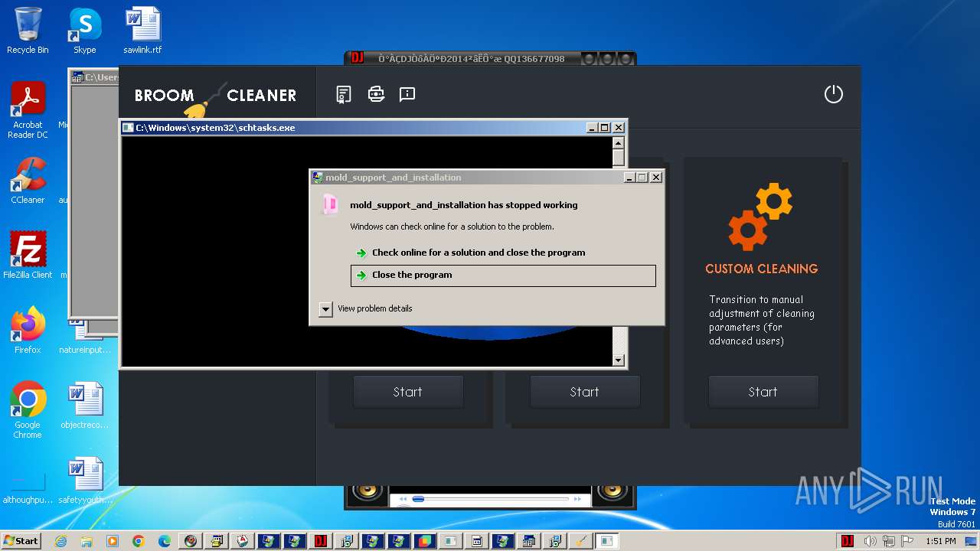Open Windows Media Player taskbar icon
Screen dimensions: 980x551
113,541
